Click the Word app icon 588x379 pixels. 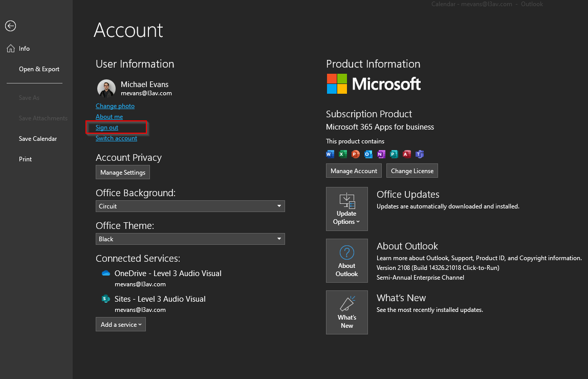[330, 154]
